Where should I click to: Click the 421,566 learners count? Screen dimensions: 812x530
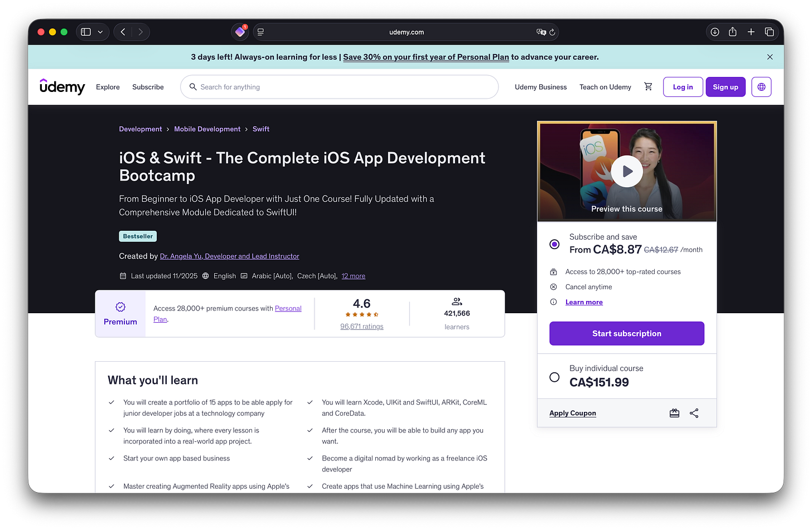457,314
